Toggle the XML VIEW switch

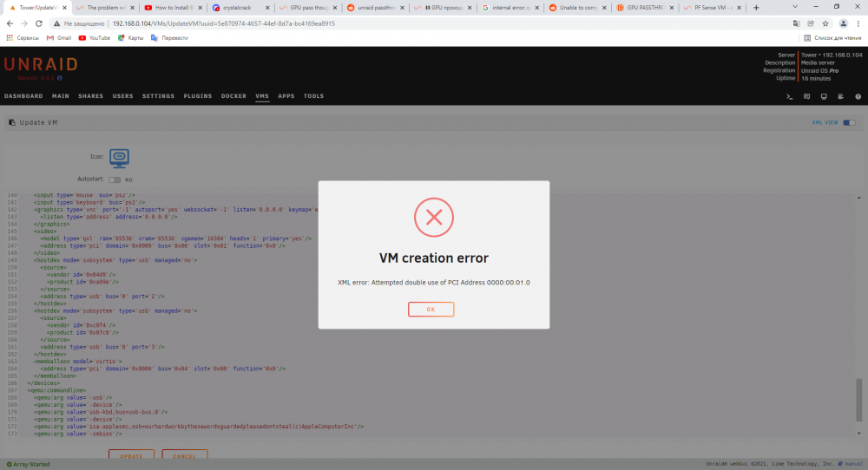[x=849, y=123]
